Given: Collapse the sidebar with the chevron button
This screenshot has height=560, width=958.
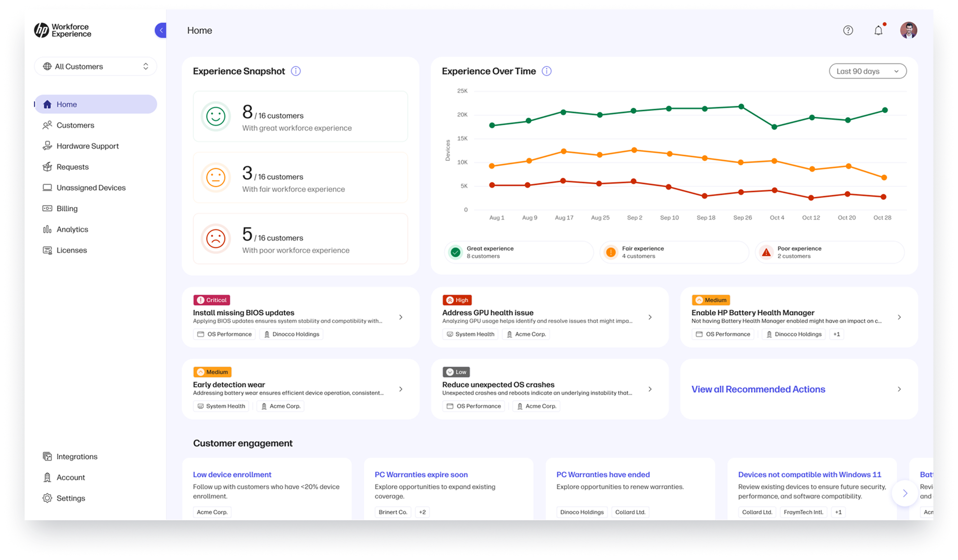Looking at the screenshot, I should pos(161,30).
